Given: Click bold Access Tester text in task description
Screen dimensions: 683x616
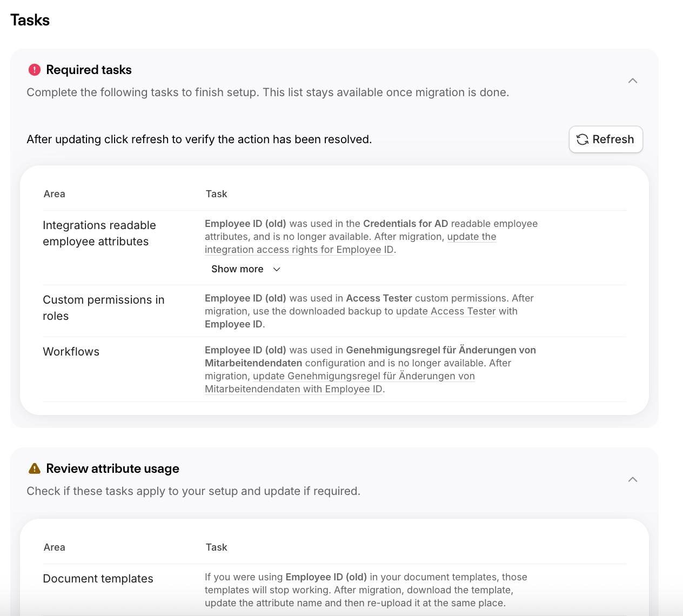Looking at the screenshot, I should pos(379,298).
